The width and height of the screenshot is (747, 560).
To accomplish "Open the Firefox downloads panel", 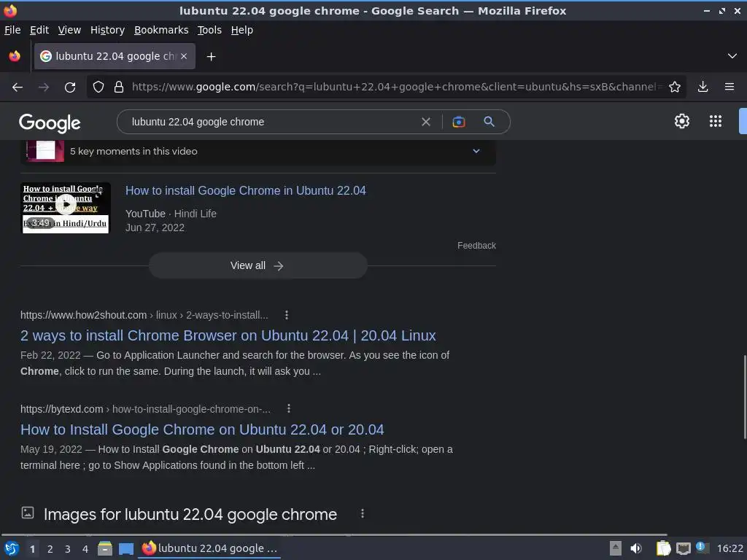I will pos(703,87).
